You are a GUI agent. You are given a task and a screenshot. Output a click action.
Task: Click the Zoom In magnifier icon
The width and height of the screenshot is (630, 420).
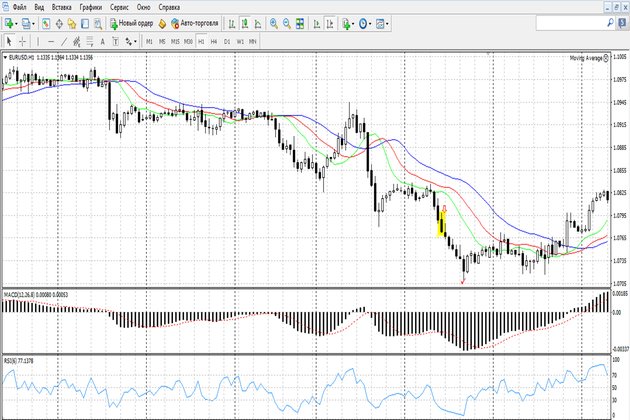point(274,24)
